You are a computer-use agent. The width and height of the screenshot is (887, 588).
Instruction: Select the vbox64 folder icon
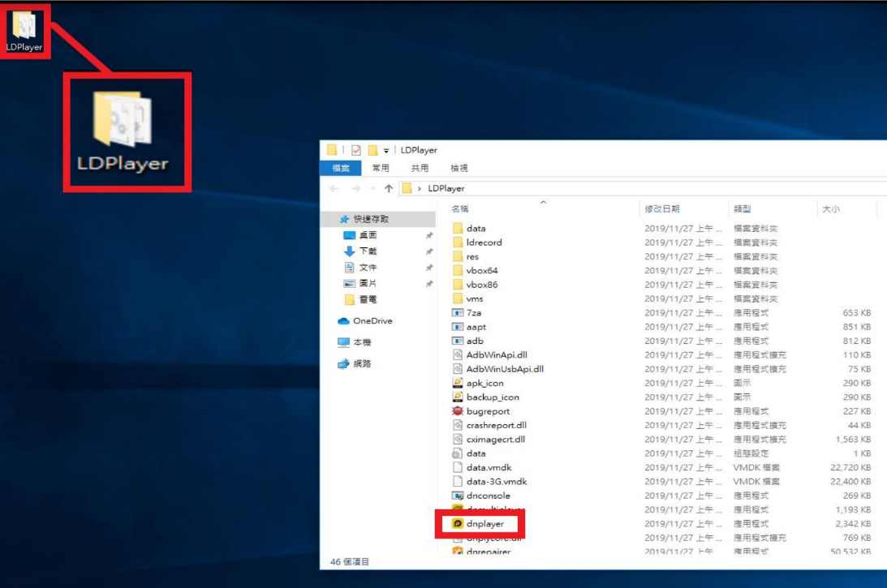458,270
